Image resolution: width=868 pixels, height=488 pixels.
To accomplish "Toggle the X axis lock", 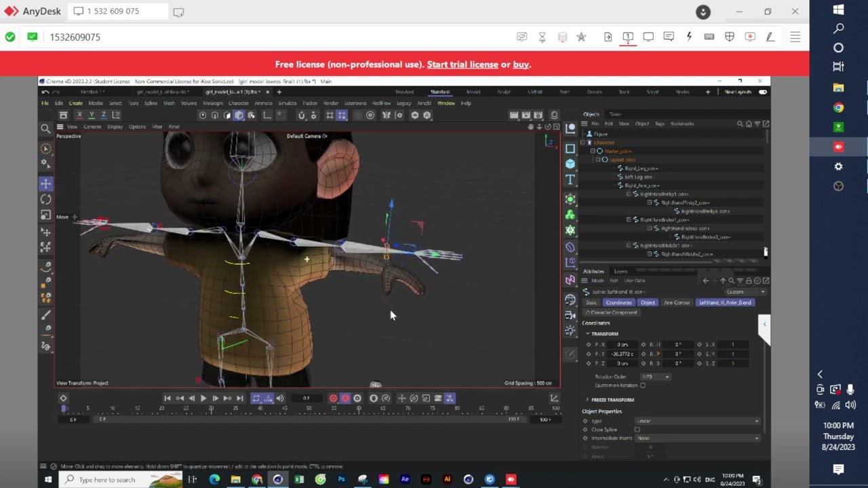I will (x=79, y=115).
